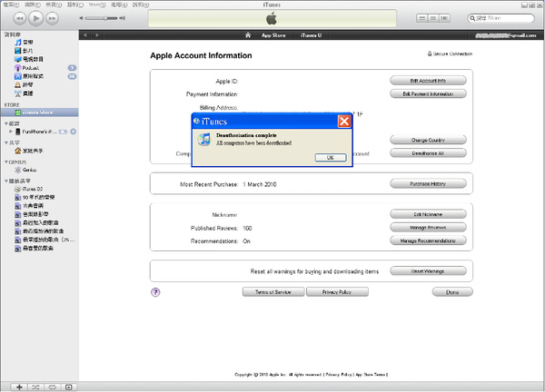Click the Privacy Policy button beside Terms of Service
This screenshot has width=545, height=392.
337,292
